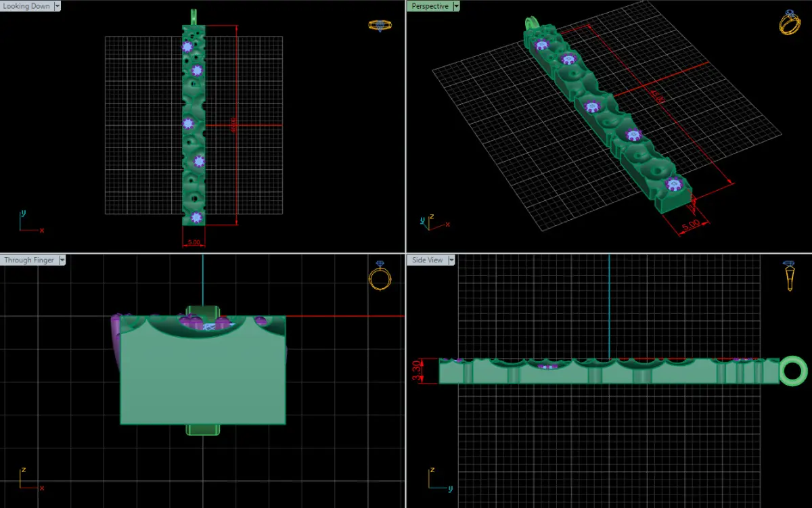Open the Perspective viewport dropdown arrow

(456, 5)
